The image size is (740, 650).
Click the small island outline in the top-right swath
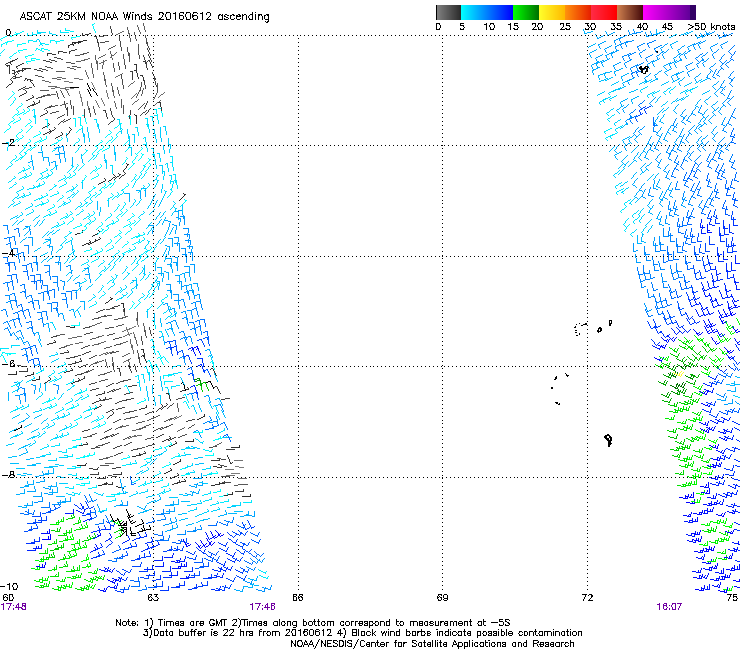point(644,69)
